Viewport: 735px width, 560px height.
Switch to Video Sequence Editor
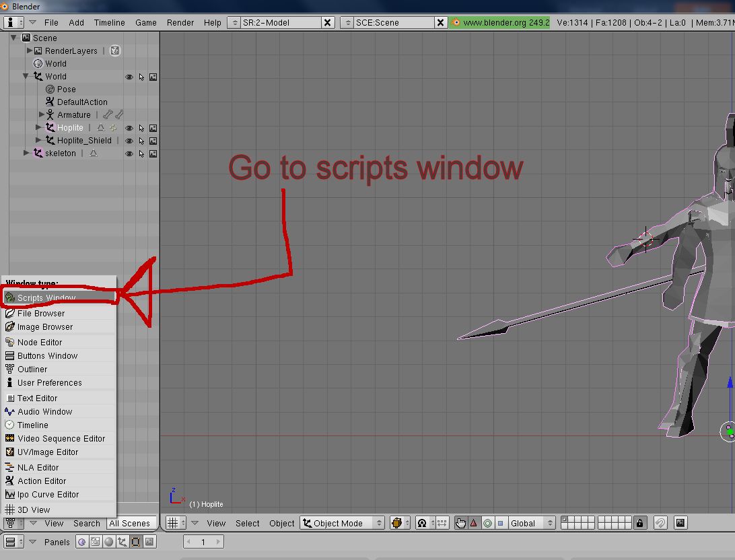[x=59, y=439]
